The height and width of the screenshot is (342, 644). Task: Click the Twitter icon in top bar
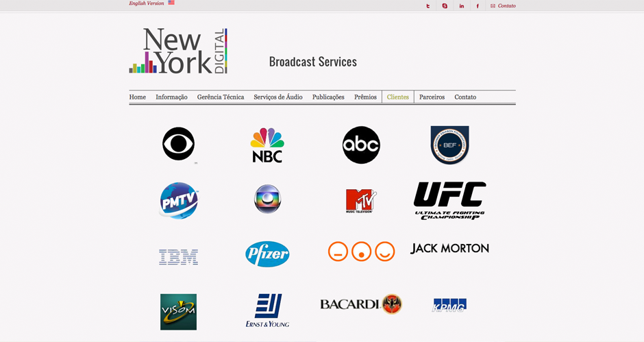pyautogui.click(x=428, y=5)
